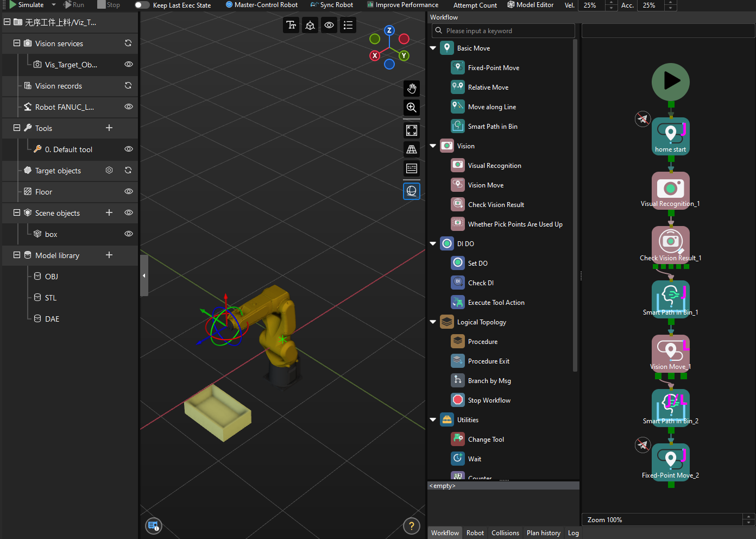Increase velocity with the Vel stepper arrow

pyautogui.click(x=612, y=3)
